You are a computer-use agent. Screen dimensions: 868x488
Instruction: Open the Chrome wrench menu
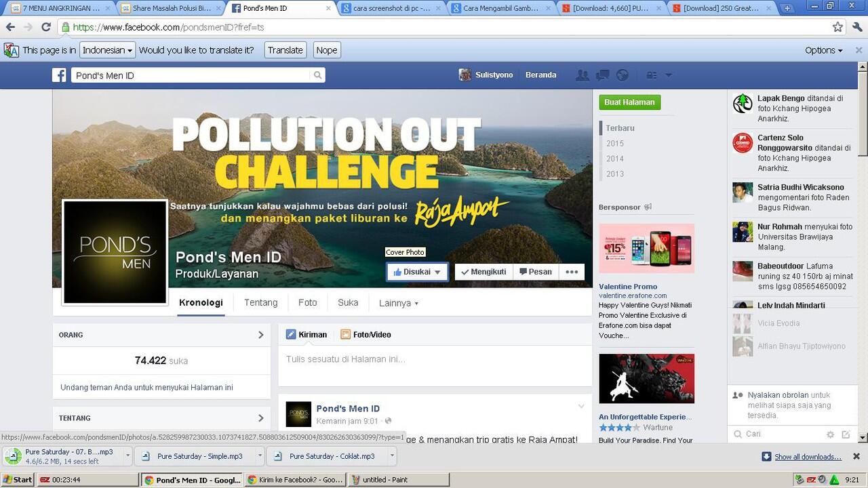click(857, 27)
